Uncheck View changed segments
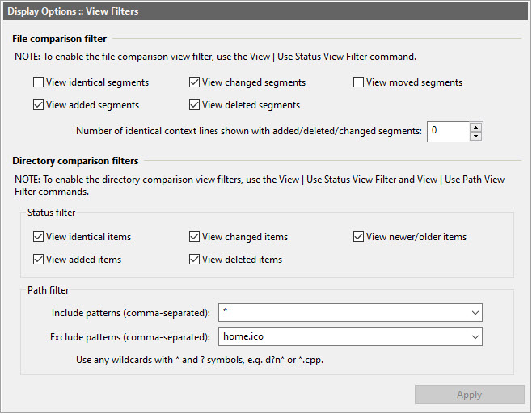This screenshot has height=414, width=532. (195, 82)
